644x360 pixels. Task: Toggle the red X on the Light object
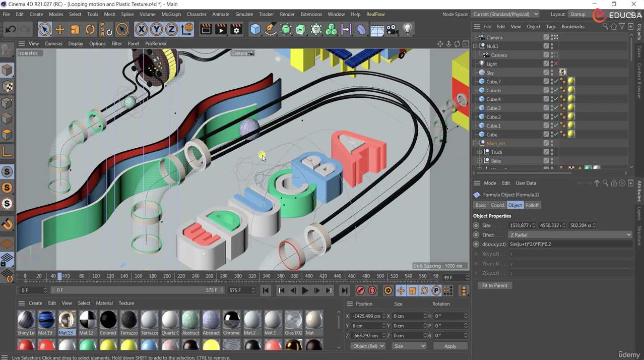click(557, 64)
